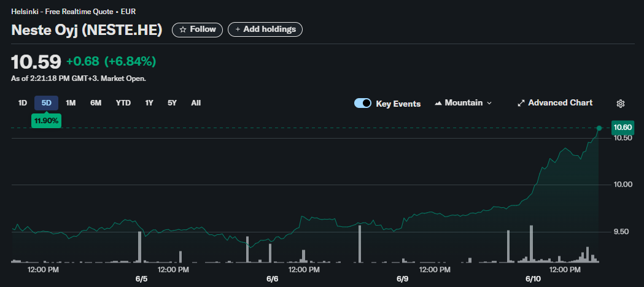Image resolution: width=644 pixels, height=287 pixels.
Task: Click the 10.50 price axis label
Action: (x=623, y=138)
